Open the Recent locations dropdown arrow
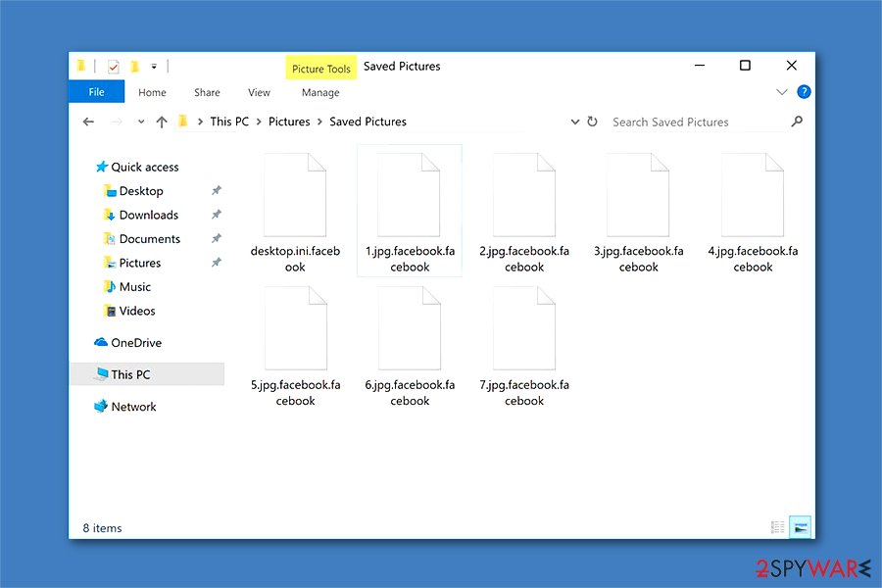 coord(141,122)
